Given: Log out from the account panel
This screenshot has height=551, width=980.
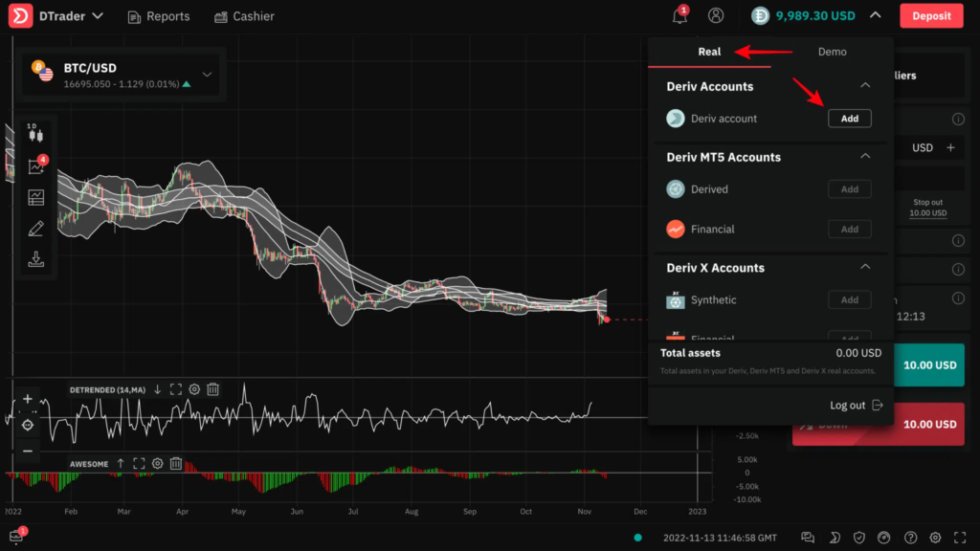Looking at the screenshot, I should point(857,406).
